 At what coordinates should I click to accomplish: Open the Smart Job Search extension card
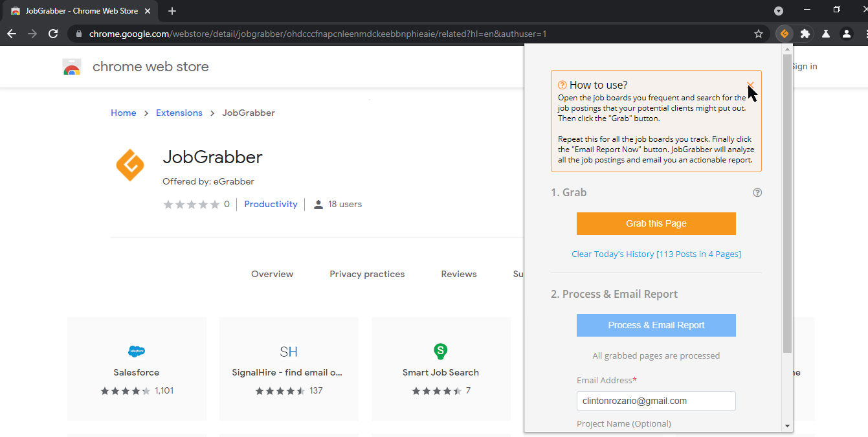click(x=441, y=368)
